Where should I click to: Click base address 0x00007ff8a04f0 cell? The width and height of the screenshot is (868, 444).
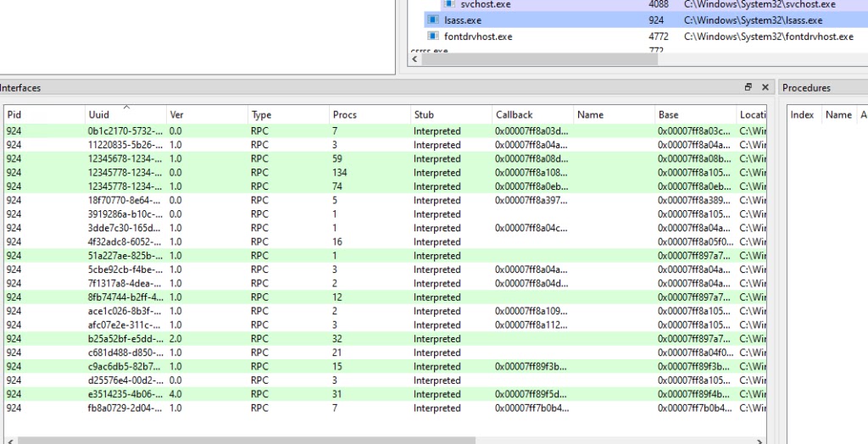point(695,352)
